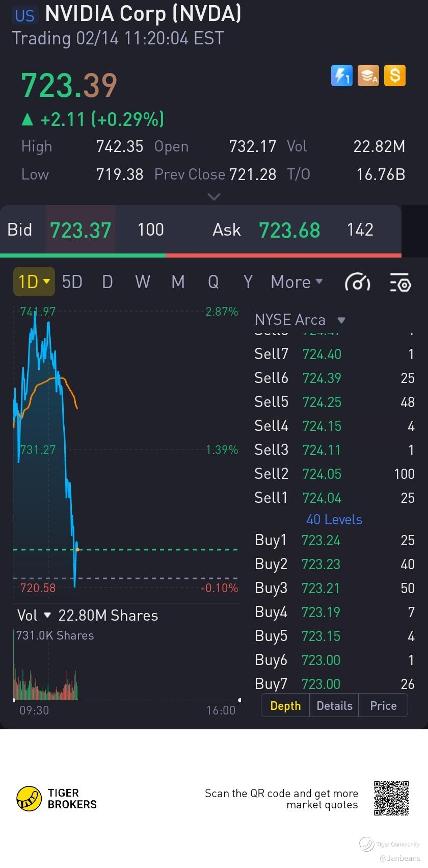This screenshot has height=868, width=428.
Task: Select the W weekly chart timeframe
Action: pos(143,282)
